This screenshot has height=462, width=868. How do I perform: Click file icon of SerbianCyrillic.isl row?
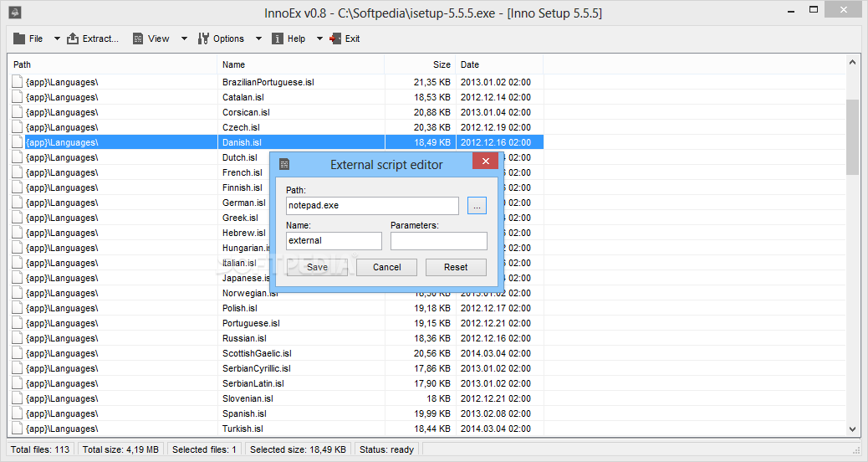tap(18, 368)
